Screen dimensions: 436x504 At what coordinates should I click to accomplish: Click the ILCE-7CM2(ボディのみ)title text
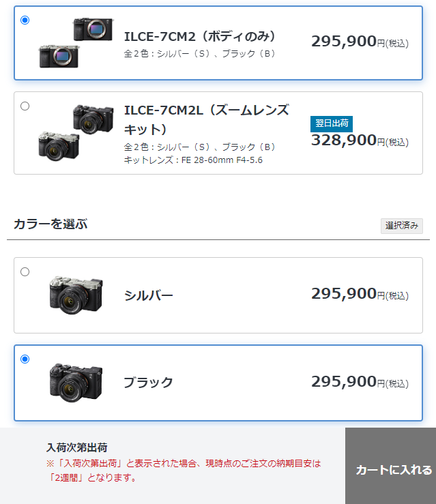point(200,36)
